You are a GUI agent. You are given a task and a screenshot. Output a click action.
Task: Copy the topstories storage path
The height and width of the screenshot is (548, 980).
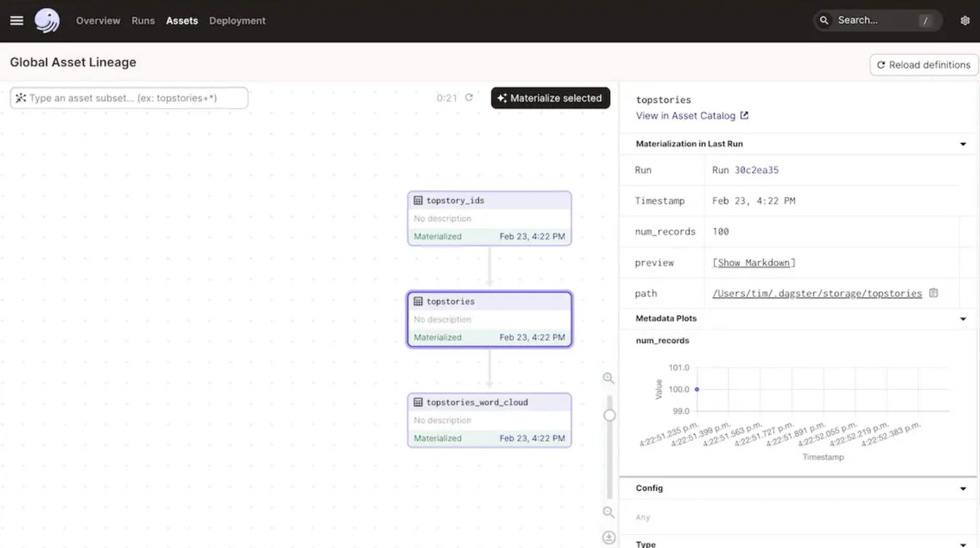point(933,293)
